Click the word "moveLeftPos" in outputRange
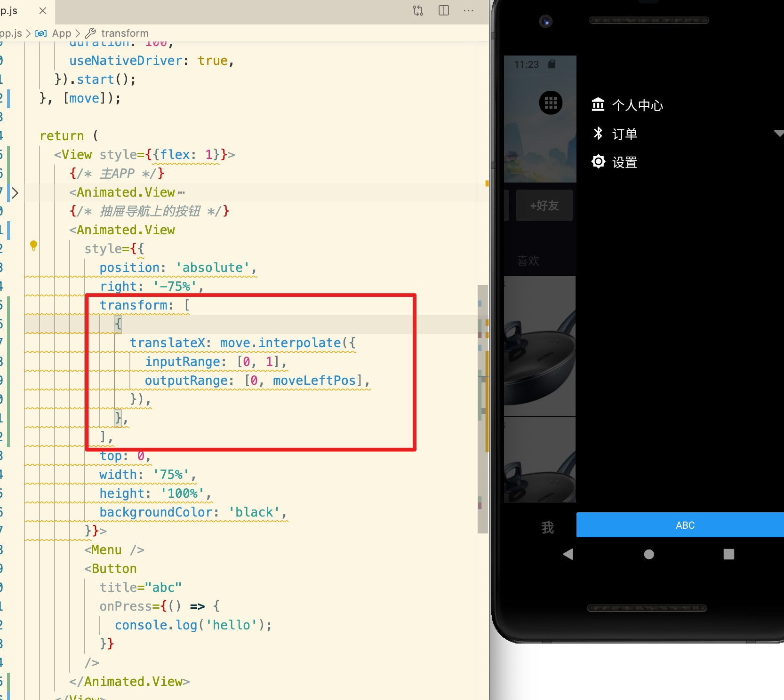 tap(314, 381)
